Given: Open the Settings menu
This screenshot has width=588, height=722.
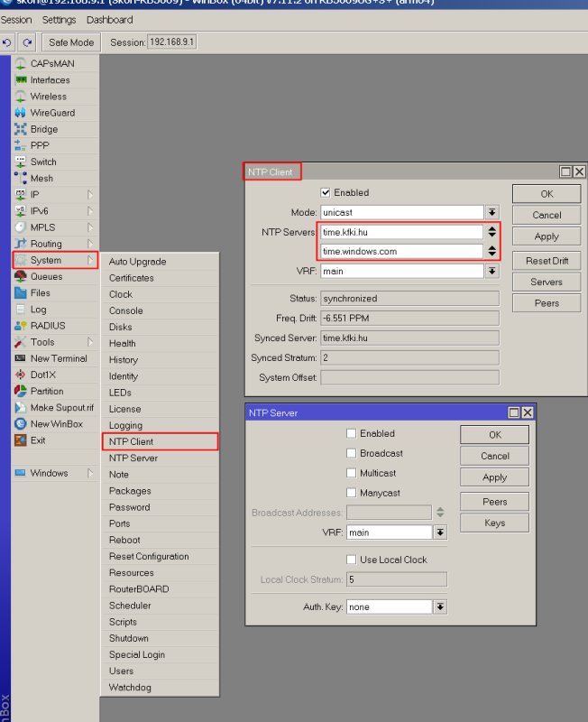Looking at the screenshot, I should (x=59, y=20).
